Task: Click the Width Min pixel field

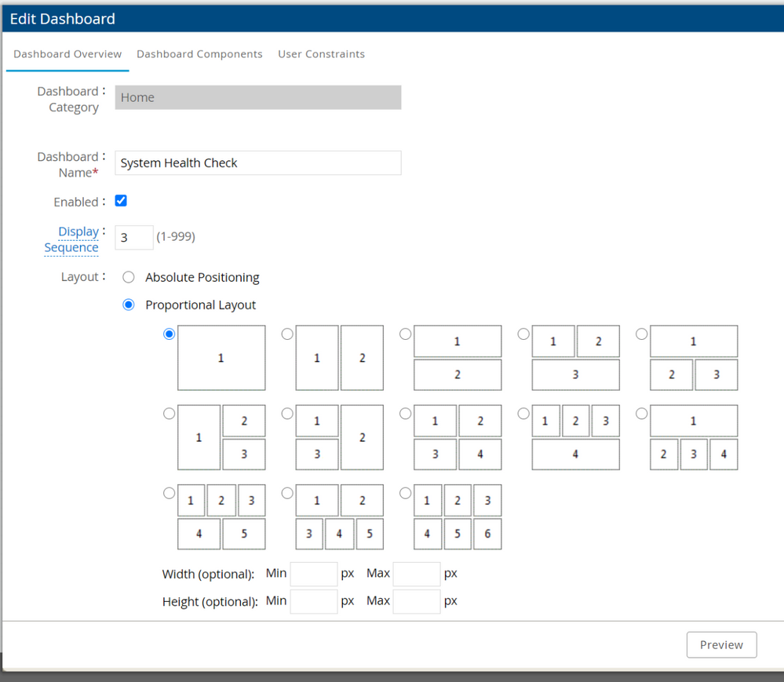Action: coord(313,574)
